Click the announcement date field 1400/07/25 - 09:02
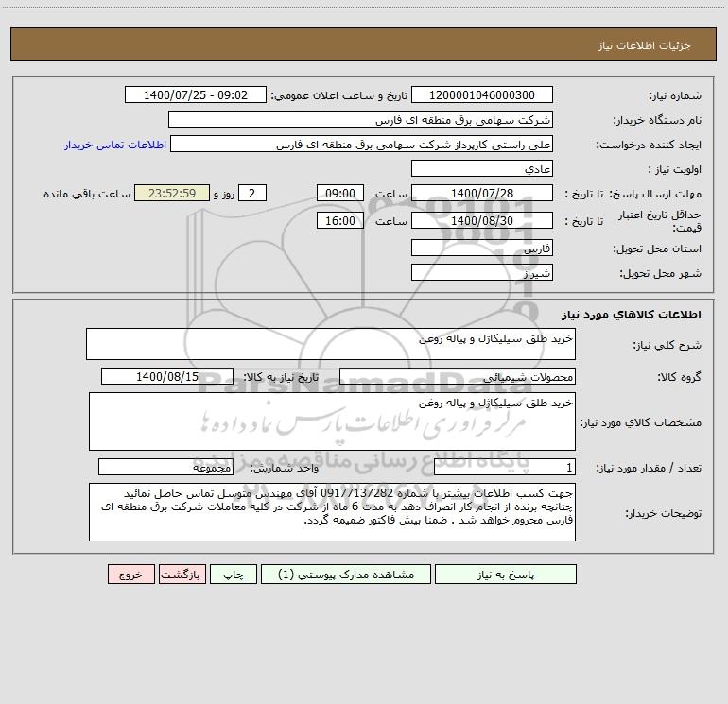Screen dimensions: 728x704 coord(196,94)
